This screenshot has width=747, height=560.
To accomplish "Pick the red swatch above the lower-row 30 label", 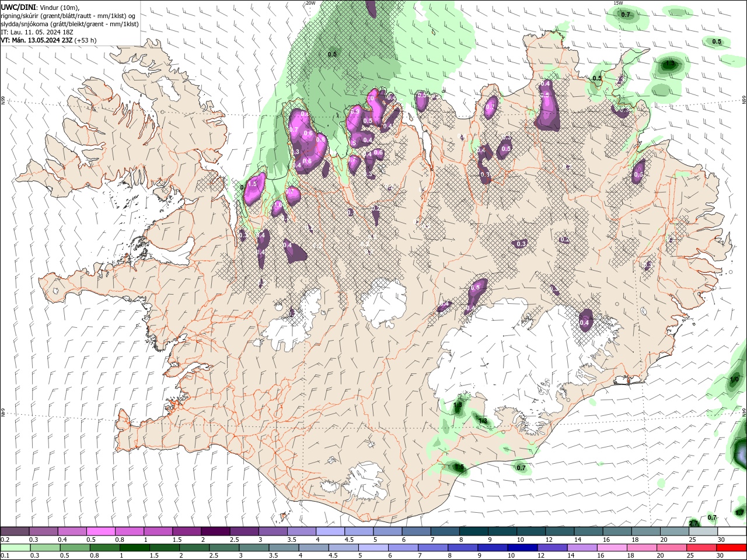I will tap(731, 548).
